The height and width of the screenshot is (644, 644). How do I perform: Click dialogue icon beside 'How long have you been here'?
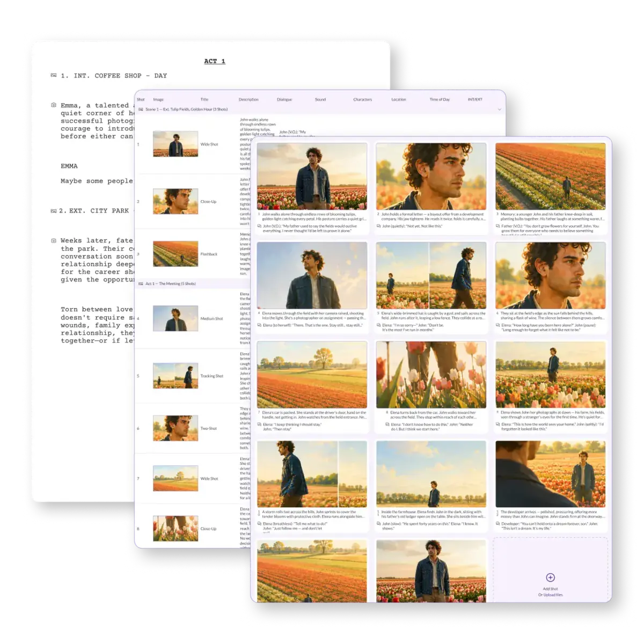click(x=498, y=325)
